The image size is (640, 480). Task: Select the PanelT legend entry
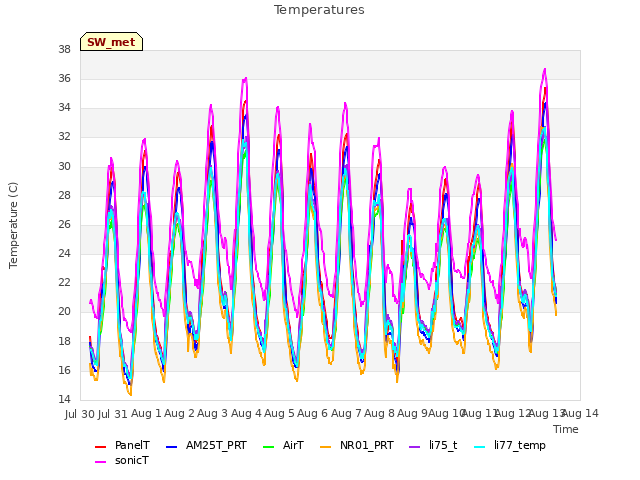[122, 445]
